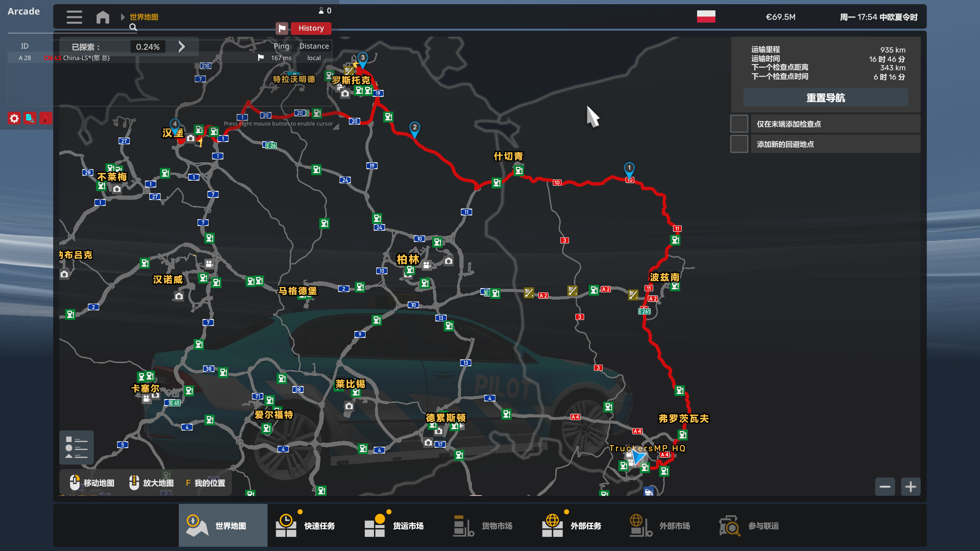Click the zoom in plus button
Viewport: 980px width, 551px height.
(x=910, y=487)
